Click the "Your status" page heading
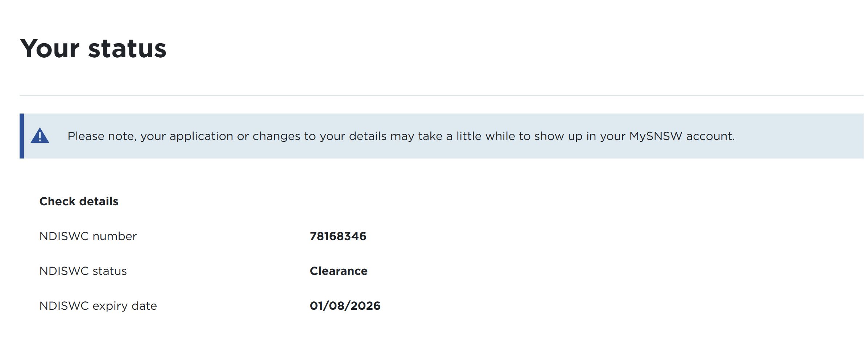The image size is (868, 350). [x=93, y=49]
